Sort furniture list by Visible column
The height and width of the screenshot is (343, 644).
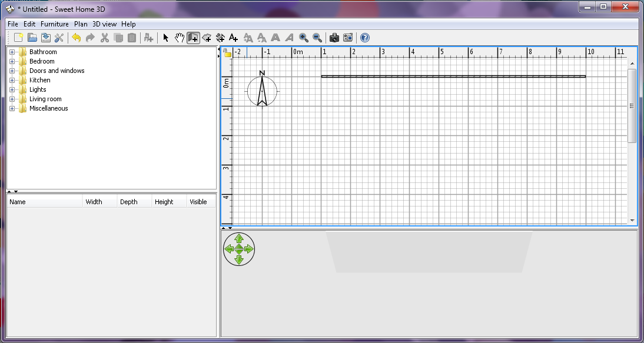(201, 202)
